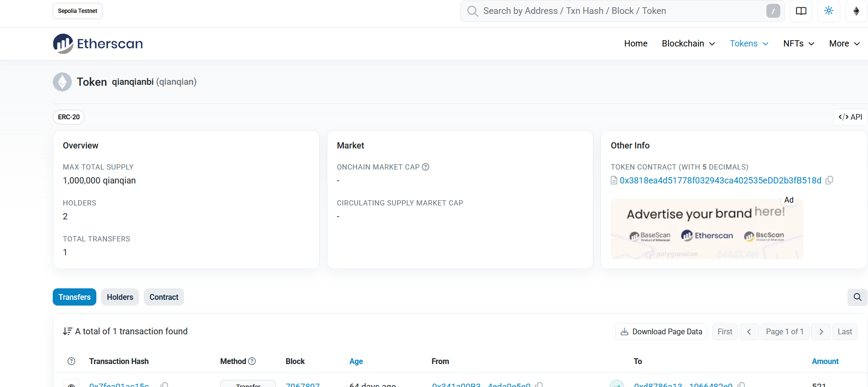Viewport: 868px width, 387px height.
Task: Go to Home in navigation
Action: tap(636, 44)
